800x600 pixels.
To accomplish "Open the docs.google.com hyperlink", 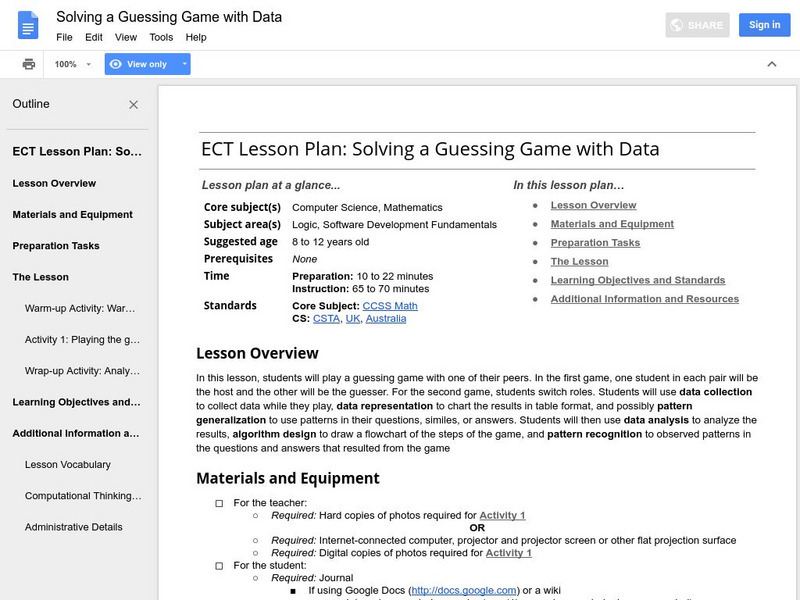I will point(462,590).
